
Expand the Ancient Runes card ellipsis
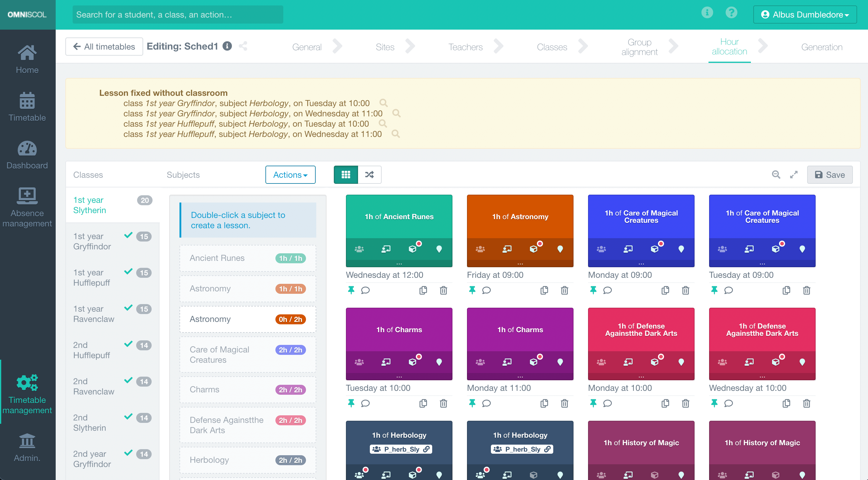(x=399, y=264)
